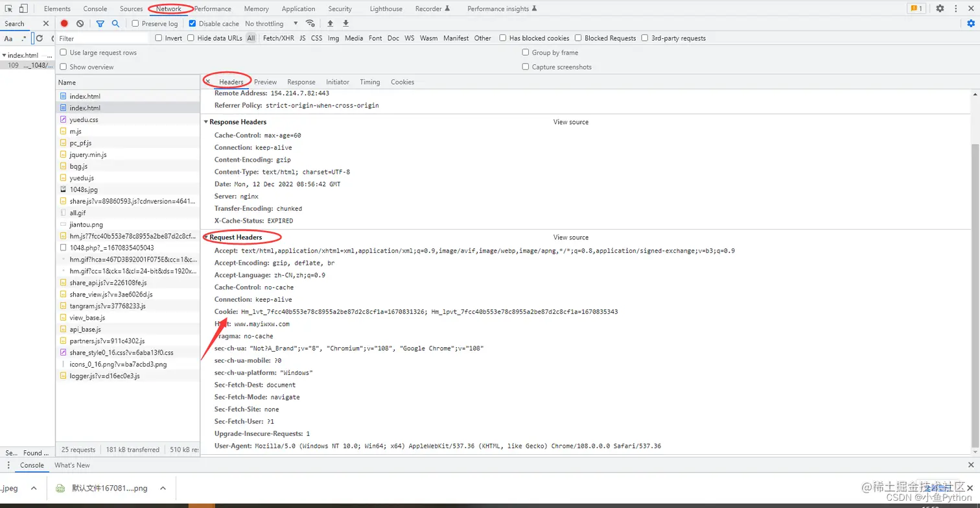980x508 pixels.
Task: Close the request details pane
Action: [207, 82]
